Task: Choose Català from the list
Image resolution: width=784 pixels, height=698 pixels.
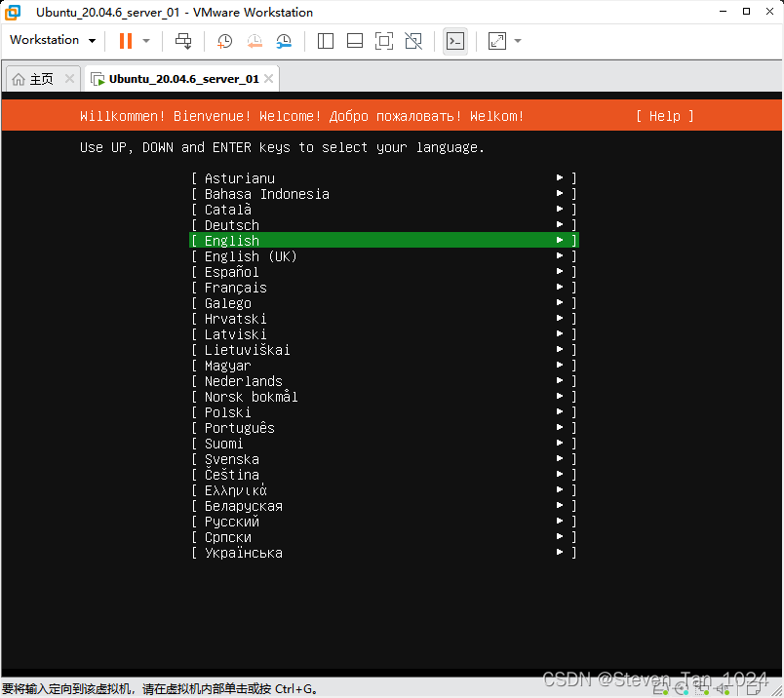Action: coord(384,209)
